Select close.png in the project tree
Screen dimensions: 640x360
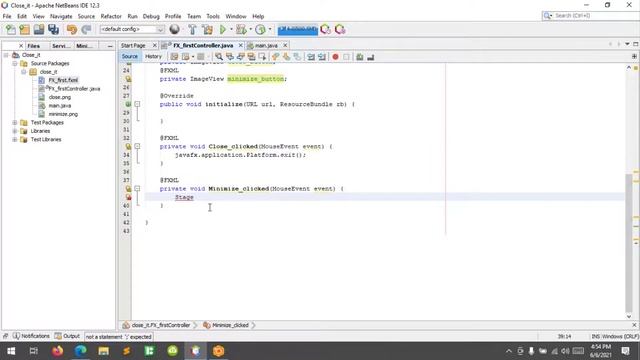60,97
